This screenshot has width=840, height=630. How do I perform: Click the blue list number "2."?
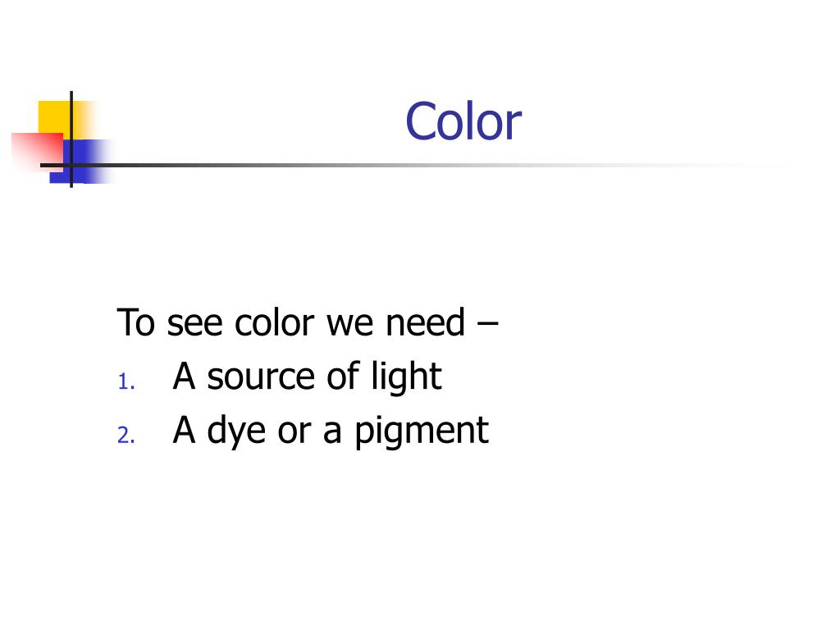point(126,435)
